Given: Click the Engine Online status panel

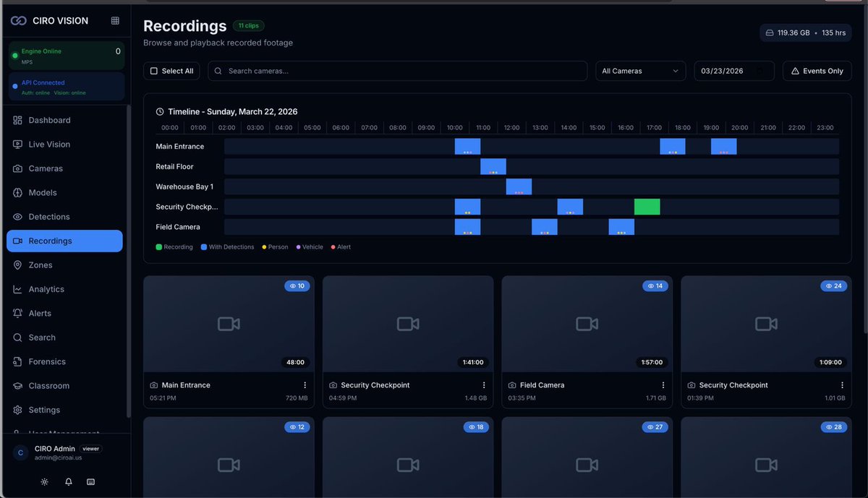Looking at the screenshot, I should pos(67,56).
